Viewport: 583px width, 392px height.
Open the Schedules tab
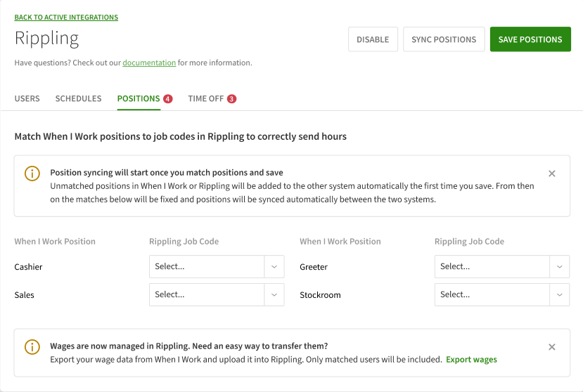(x=78, y=99)
